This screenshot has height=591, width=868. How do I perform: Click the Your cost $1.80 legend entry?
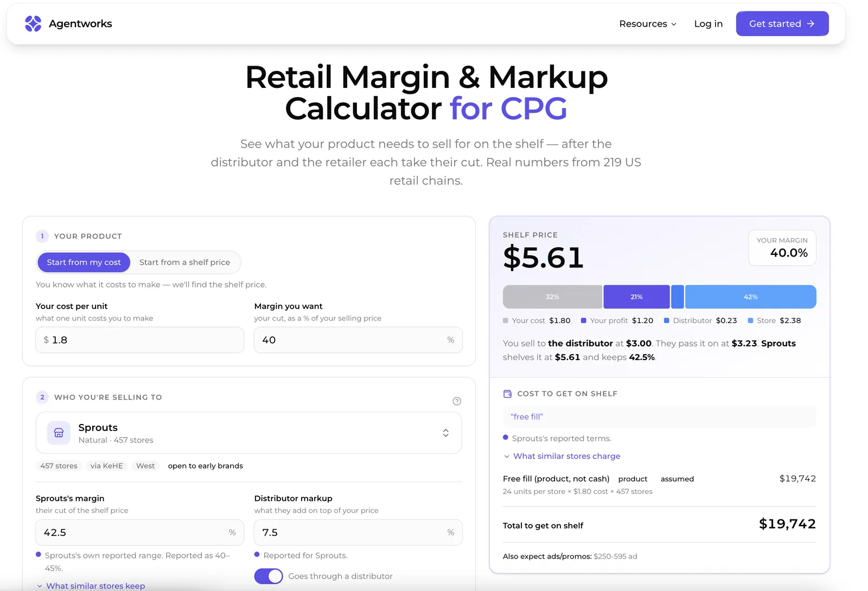537,320
